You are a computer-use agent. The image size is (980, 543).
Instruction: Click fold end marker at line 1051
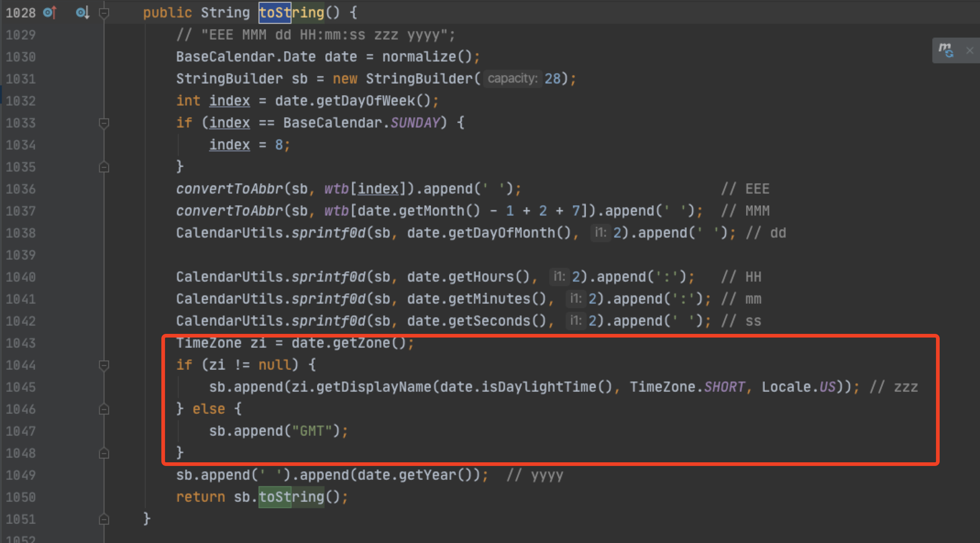click(x=104, y=520)
